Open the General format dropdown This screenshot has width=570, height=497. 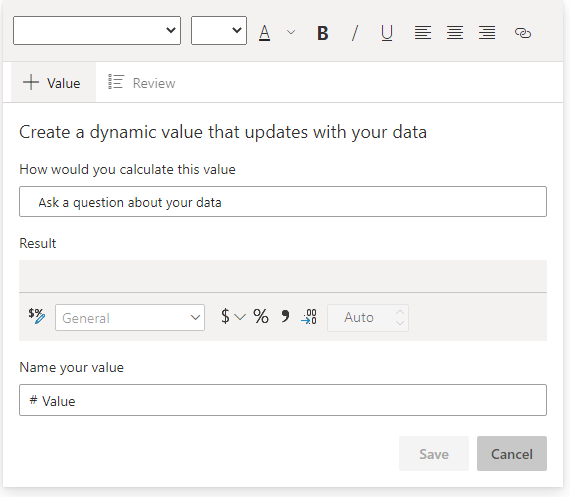(130, 318)
